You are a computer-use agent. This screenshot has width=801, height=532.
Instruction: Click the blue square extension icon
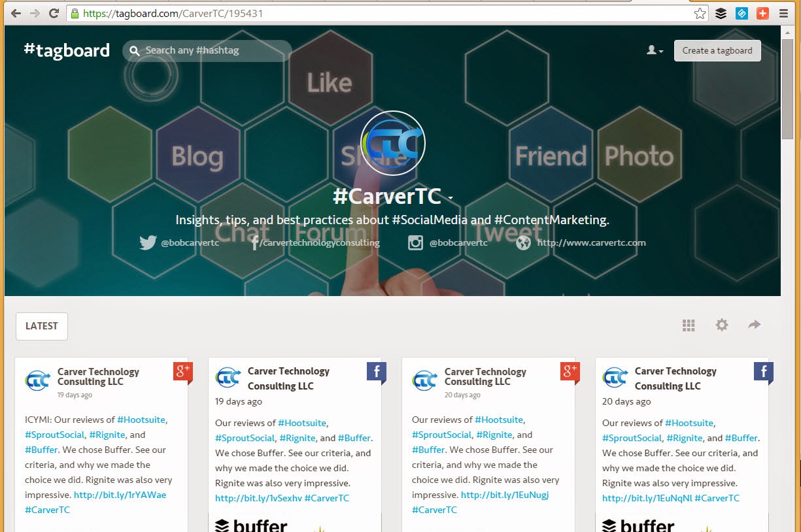click(741, 13)
